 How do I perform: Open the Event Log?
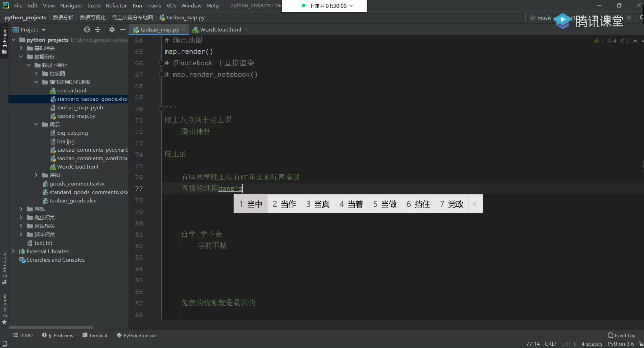point(622,335)
